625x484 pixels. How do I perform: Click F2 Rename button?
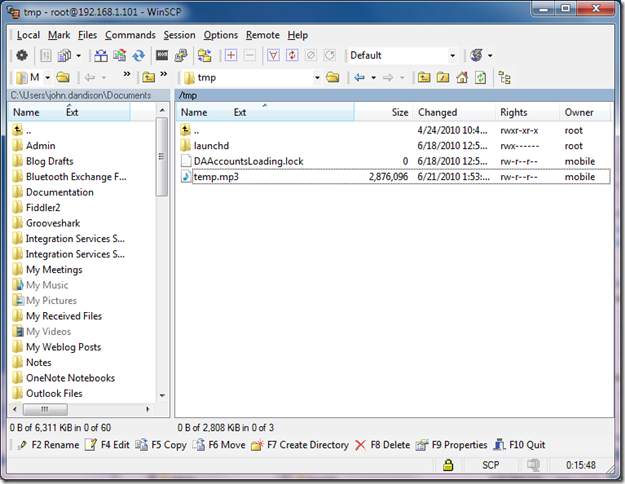[49, 445]
